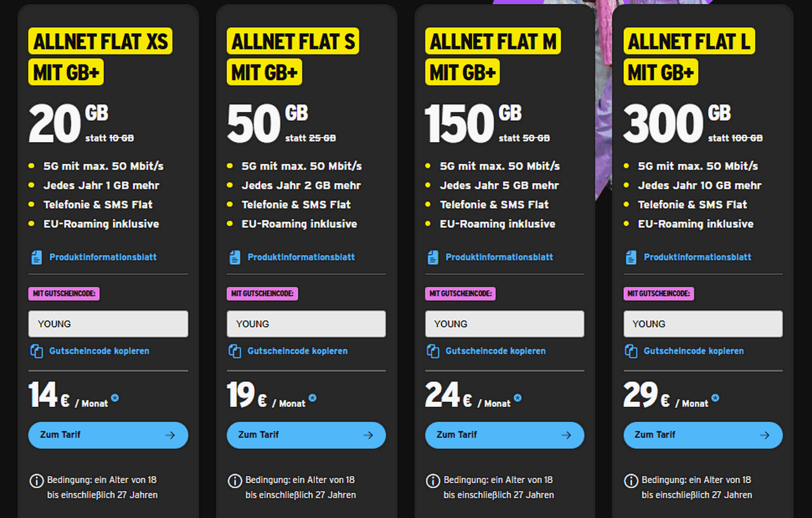
Task: Click the blue asterisk next to 29 € / Monat
Action: coord(715,398)
